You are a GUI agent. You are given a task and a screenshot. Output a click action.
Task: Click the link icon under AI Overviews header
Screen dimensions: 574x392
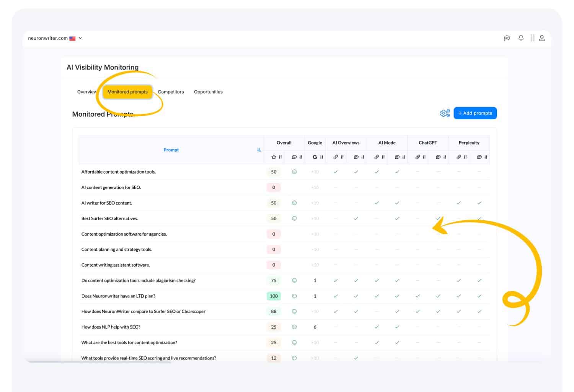(336, 157)
